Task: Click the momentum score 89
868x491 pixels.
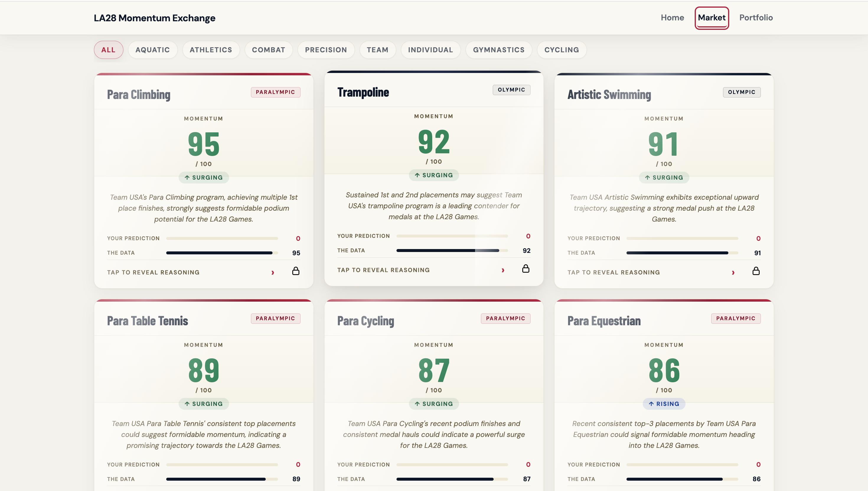Action: click(x=203, y=370)
